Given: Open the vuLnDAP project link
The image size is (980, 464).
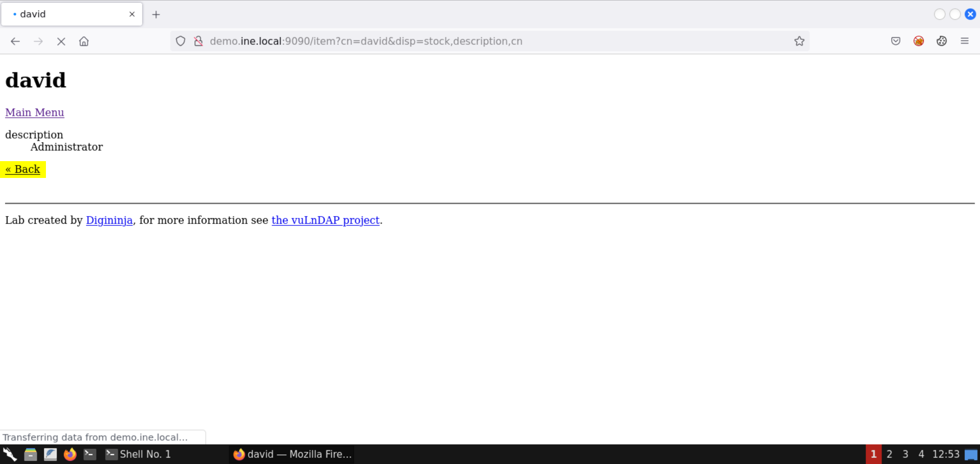Looking at the screenshot, I should pos(325,220).
